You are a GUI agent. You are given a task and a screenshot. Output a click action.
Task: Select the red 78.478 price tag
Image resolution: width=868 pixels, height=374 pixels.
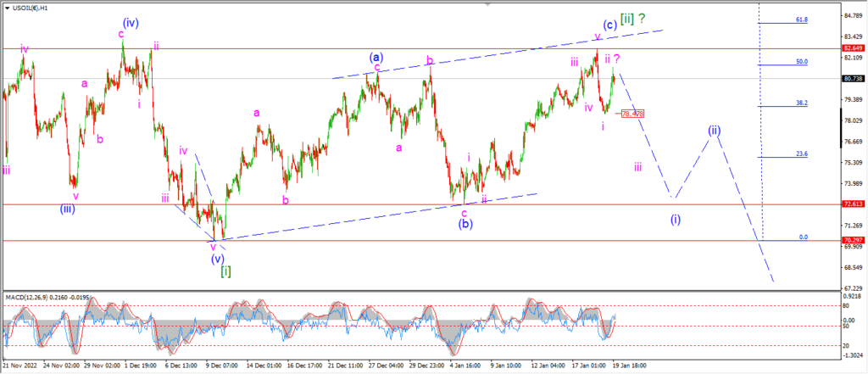tap(632, 114)
